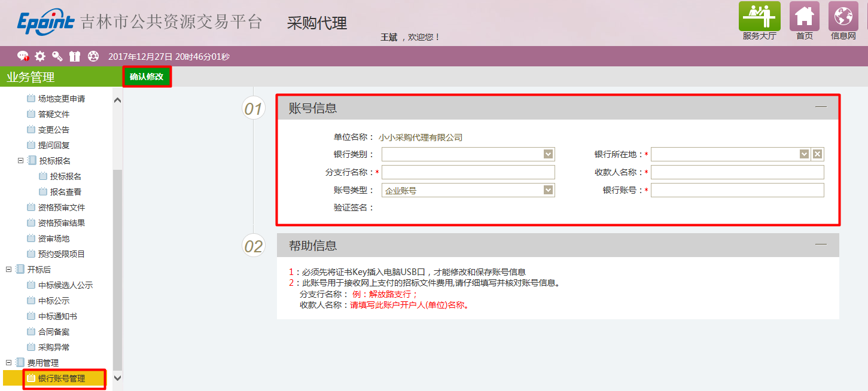Click the key icon in toolbar
The width and height of the screenshot is (868, 391).
coord(57,56)
